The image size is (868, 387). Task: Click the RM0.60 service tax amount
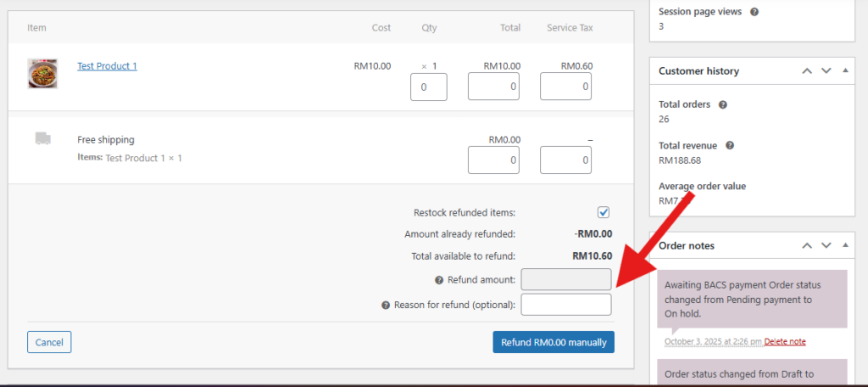point(576,66)
